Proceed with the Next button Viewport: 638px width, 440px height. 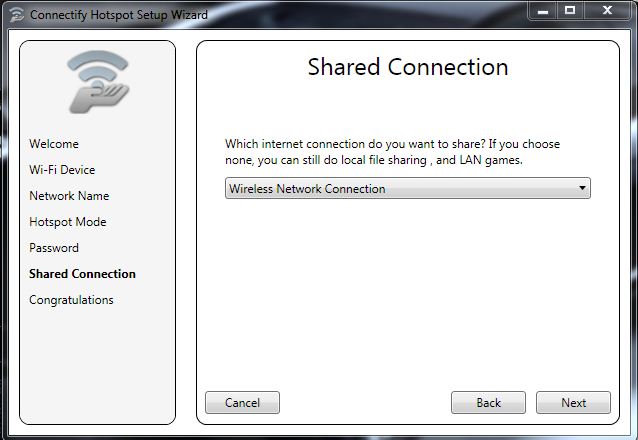click(573, 403)
